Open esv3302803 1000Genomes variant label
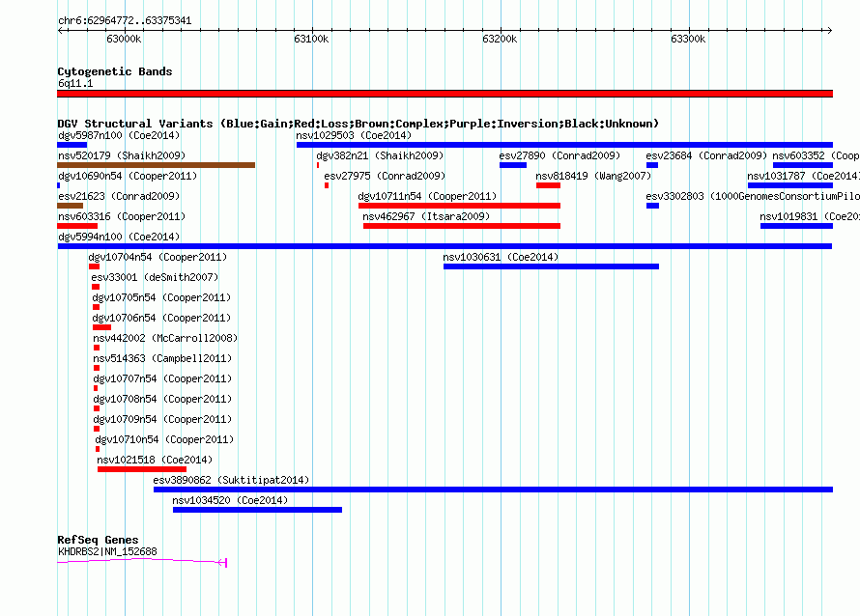 point(753,196)
